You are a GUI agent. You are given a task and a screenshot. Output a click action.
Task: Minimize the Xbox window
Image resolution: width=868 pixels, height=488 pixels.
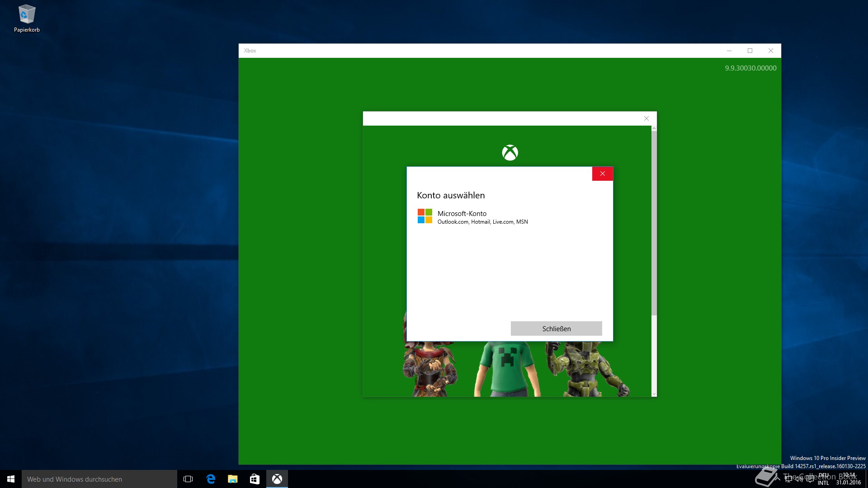click(x=729, y=51)
